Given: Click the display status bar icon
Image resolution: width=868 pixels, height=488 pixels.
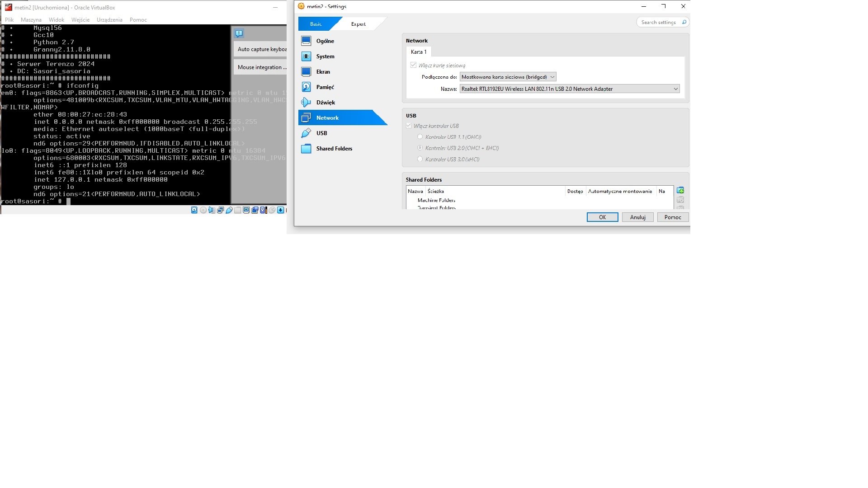Looking at the screenshot, I should coord(246,210).
